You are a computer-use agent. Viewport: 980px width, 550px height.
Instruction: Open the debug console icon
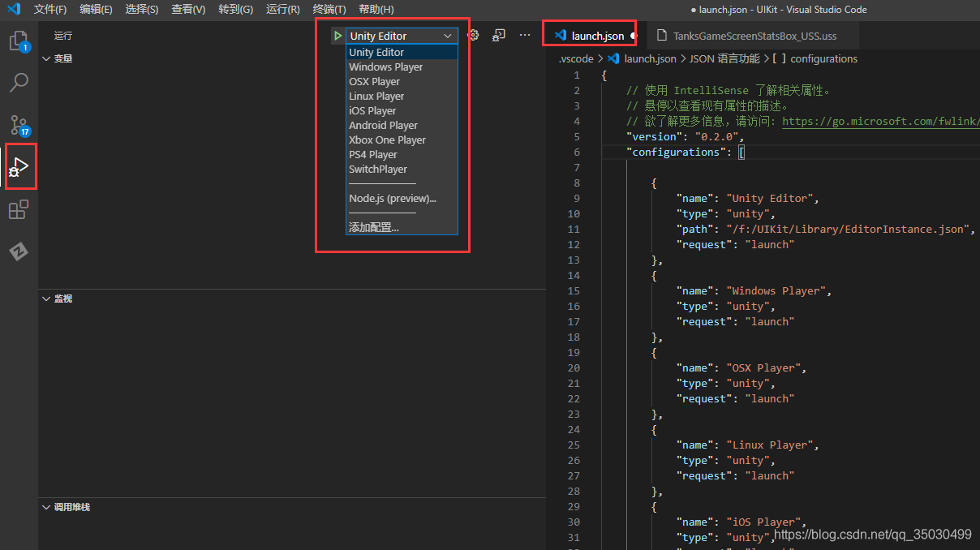coord(500,36)
